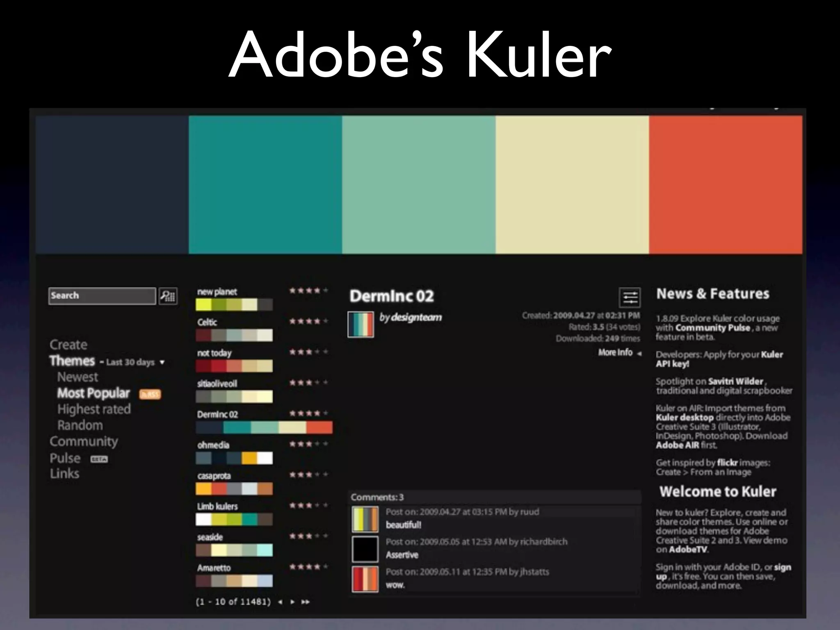Select Random themes
This screenshot has width=840, height=630.
pos(80,425)
